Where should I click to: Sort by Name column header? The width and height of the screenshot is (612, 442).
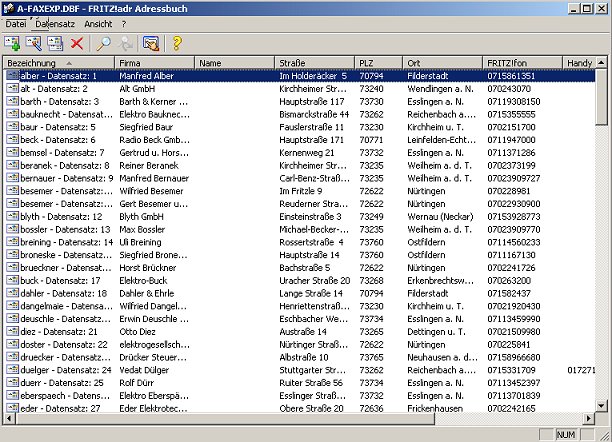coord(235,63)
